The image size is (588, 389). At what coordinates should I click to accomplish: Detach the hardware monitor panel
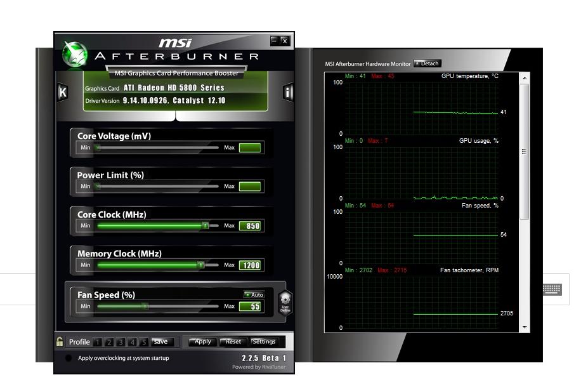[x=428, y=63]
